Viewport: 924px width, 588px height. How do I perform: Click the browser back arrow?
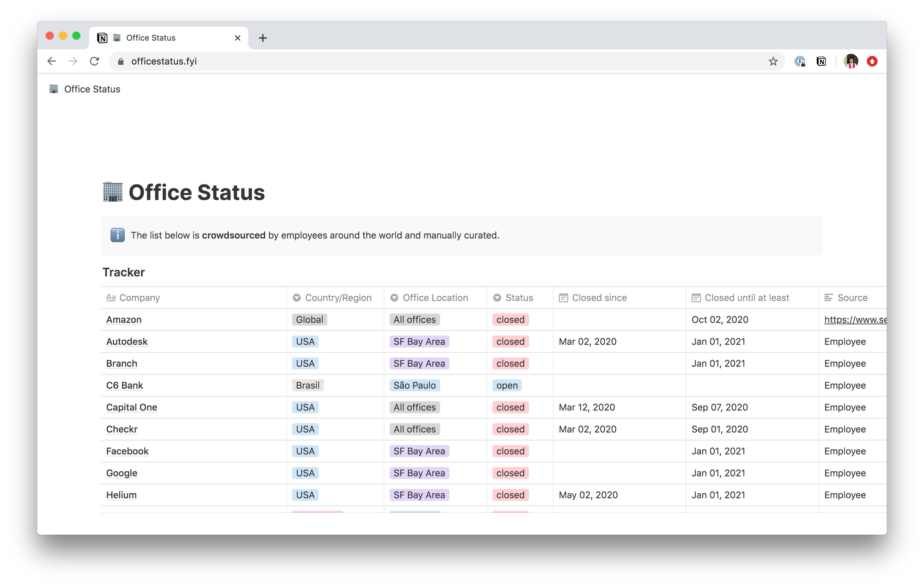tap(52, 61)
